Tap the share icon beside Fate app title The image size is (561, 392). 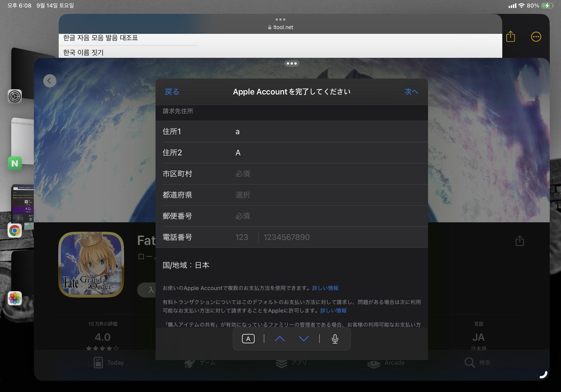(x=520, y=241)
